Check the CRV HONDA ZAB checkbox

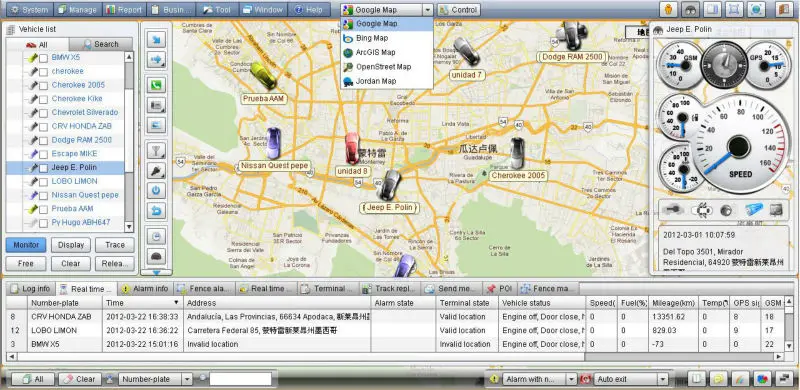click(43, 127)
